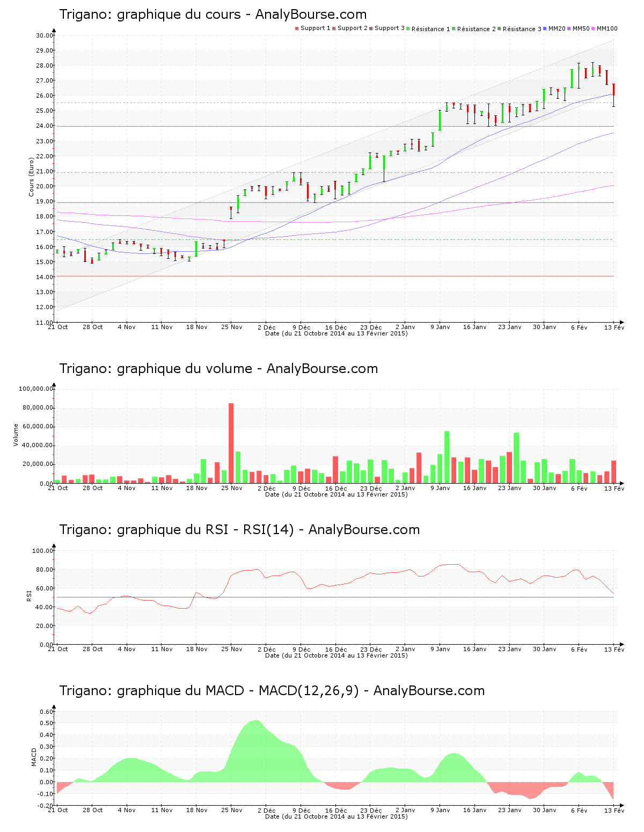The width and height of the screenshot is (644, 832).
Task: Click '25 Nov' date on the price chart
Action: [232, 327]
